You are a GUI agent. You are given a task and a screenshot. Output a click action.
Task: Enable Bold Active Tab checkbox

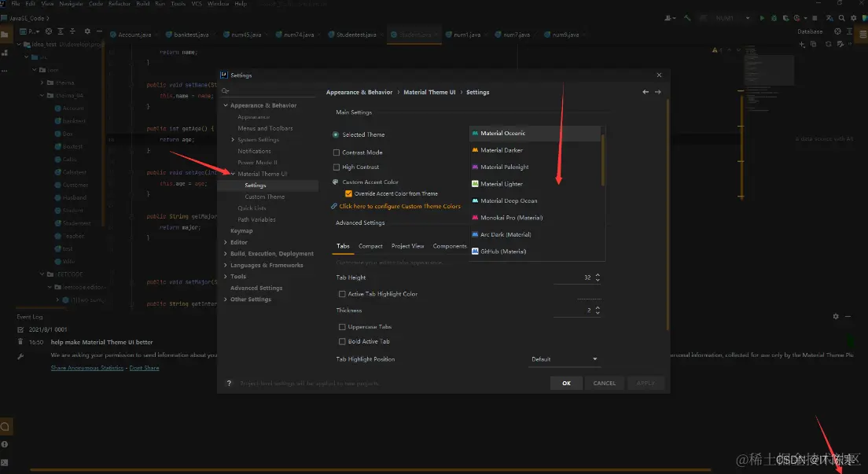[342, 342]
